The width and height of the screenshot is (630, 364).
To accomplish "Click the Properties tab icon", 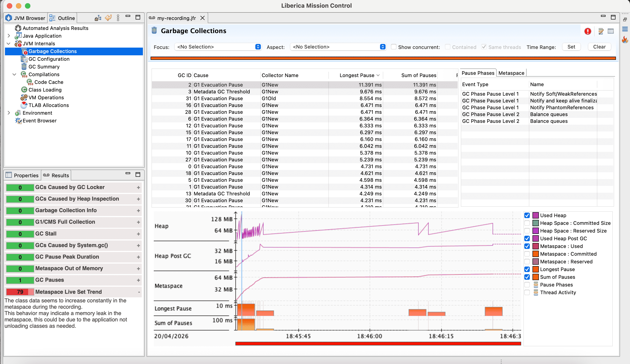I will pos(9,175).
